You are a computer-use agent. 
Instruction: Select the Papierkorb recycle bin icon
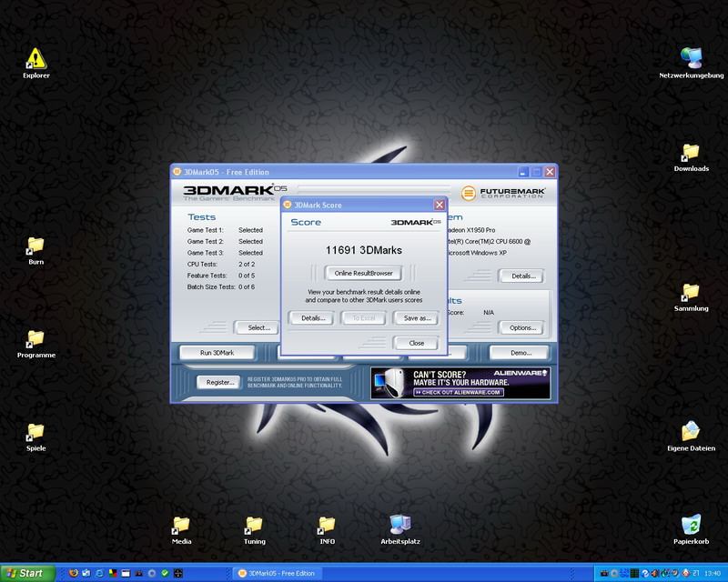click(691, 529)
